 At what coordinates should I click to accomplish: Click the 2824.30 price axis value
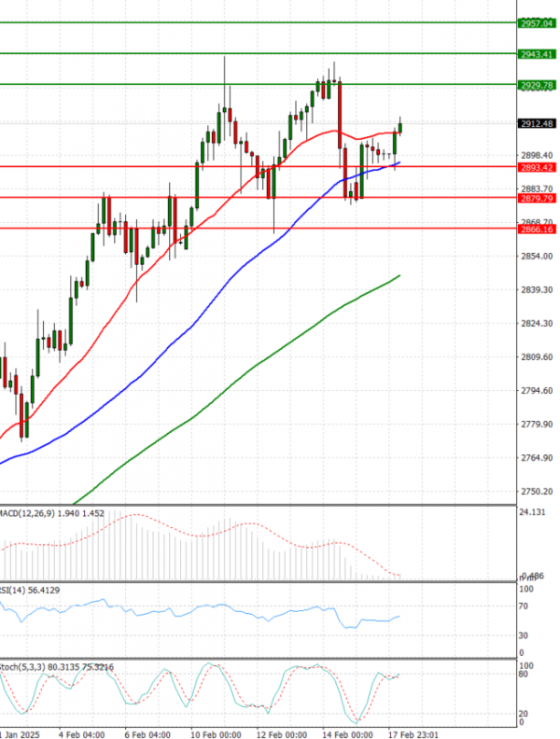537,323
